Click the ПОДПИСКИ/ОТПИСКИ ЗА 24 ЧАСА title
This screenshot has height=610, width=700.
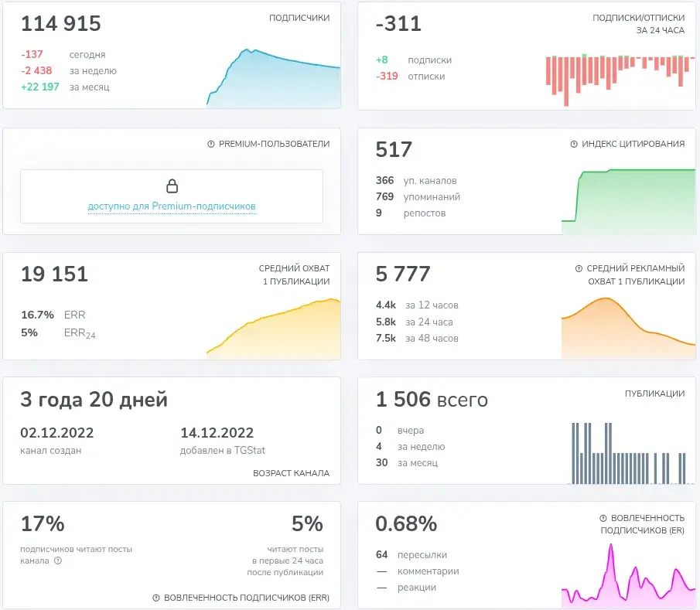pyautogui.click(x=638, y=24)
